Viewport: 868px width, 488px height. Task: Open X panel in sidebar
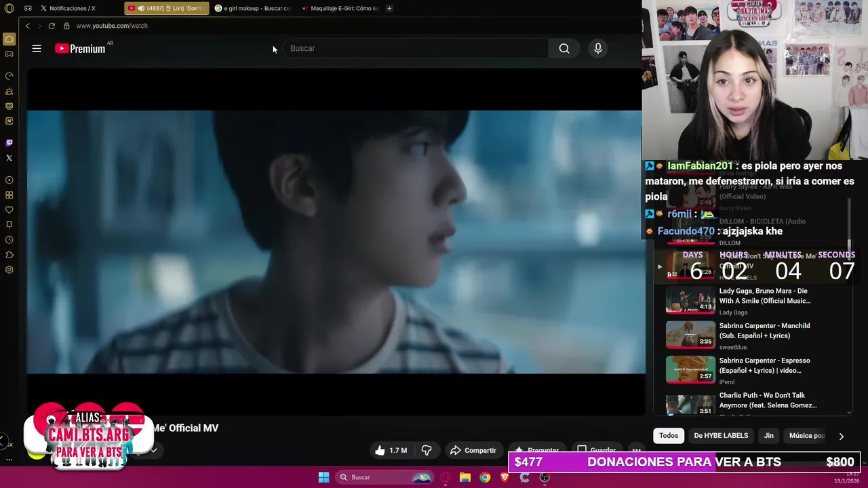point(9,158)
